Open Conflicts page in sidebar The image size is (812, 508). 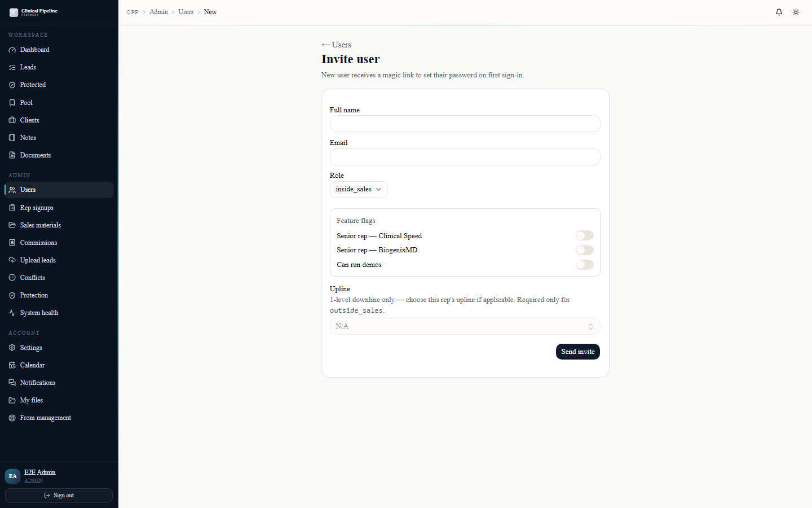pyautogui.click(x=59, y=278)
